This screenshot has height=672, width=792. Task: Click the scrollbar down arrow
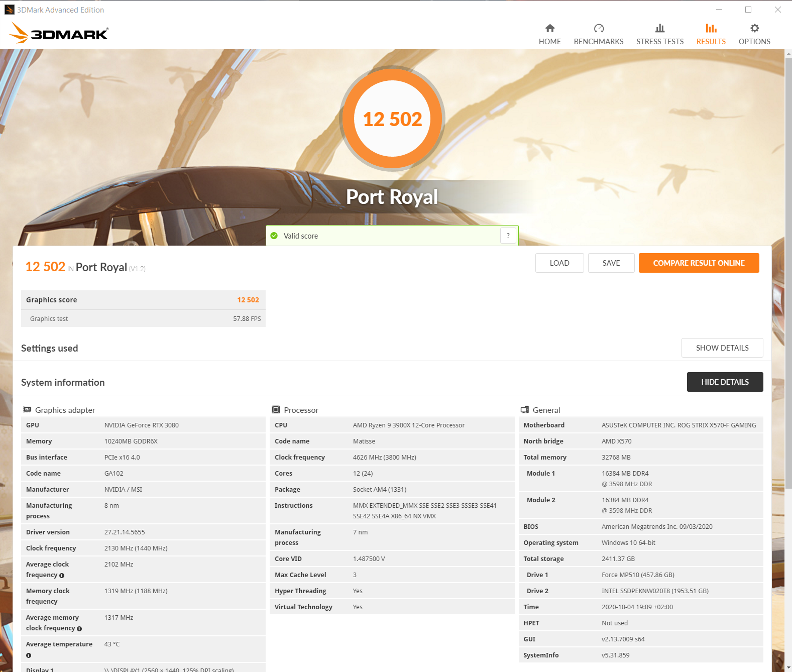(788, 667)
